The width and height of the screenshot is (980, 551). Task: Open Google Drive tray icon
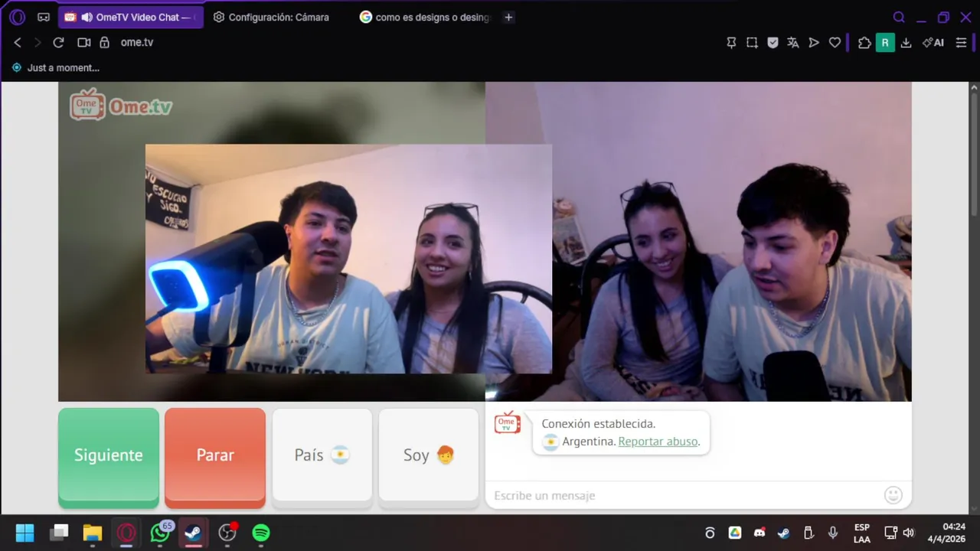(735, 533)
